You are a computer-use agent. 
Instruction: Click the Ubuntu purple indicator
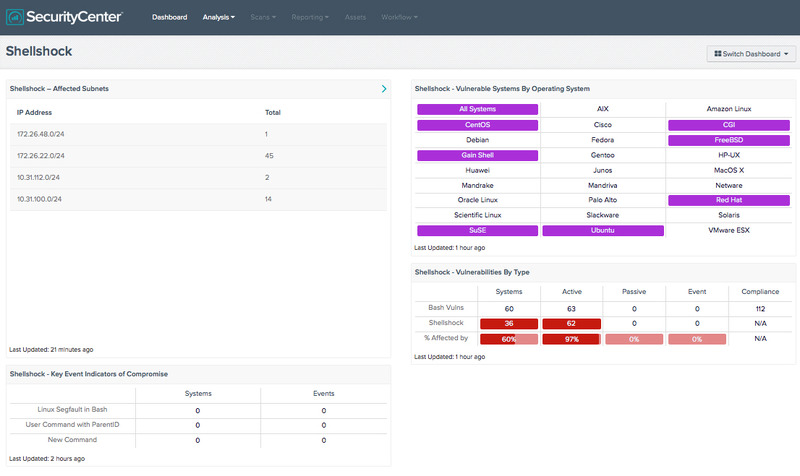coord(603,230)
